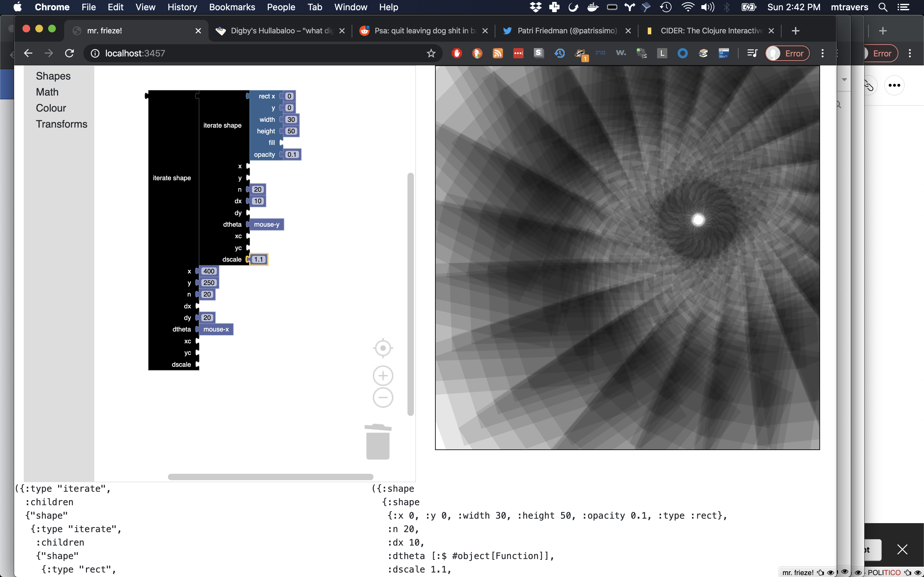Click the Blockly trash can
The image size is (924, 577).
click(378, 442)
